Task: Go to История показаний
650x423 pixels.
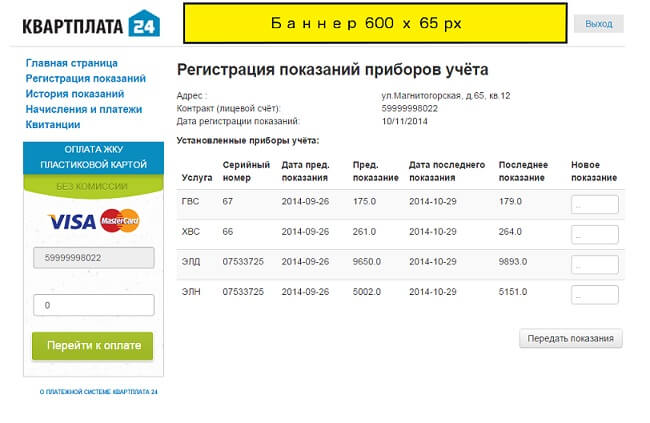Action: (x=75, y=94)
